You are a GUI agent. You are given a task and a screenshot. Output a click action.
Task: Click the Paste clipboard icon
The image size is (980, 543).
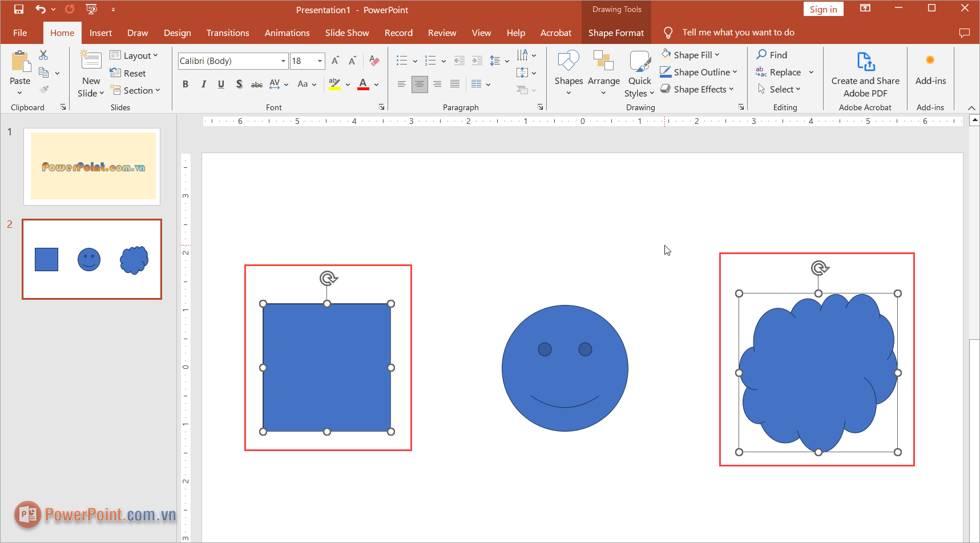pos(21,61)
